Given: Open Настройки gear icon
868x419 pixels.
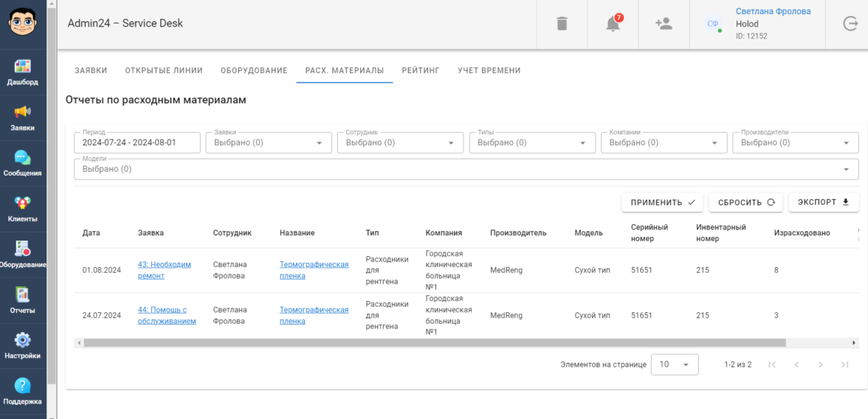Looking at the screenshot, I should 22,341.
